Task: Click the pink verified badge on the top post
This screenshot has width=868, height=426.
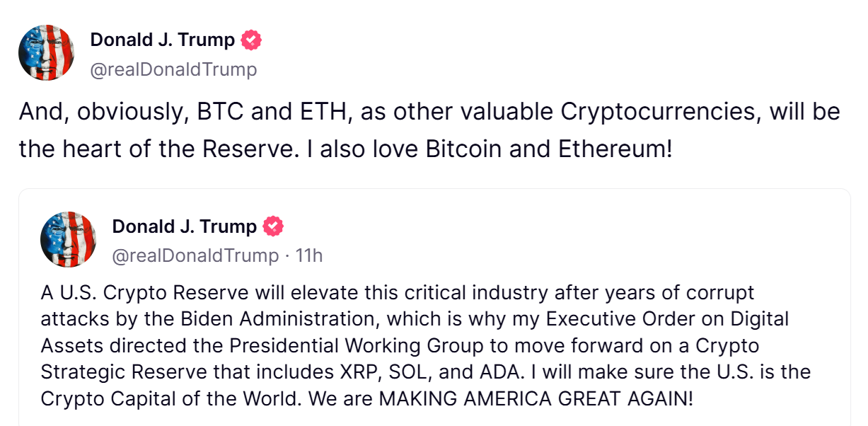Action: (251, 40)
